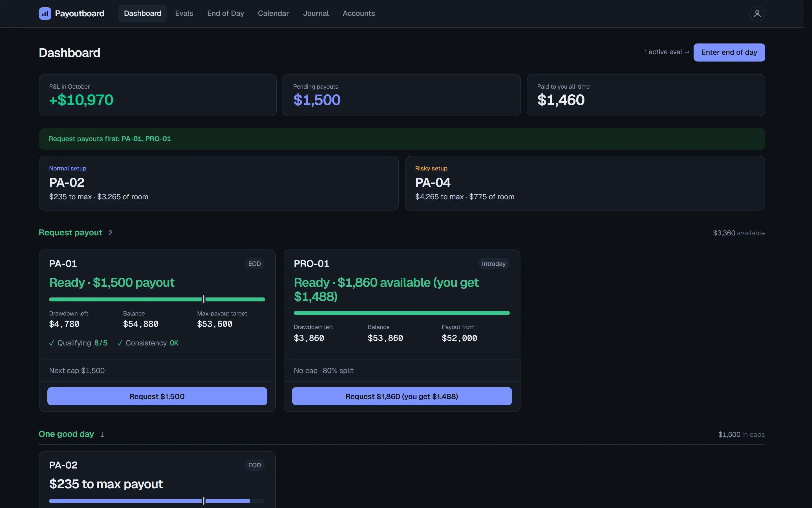This screenshot has height=508, width=812.
Task: Open the Risky setup PA-04 card
Action: tap(585, 183)
